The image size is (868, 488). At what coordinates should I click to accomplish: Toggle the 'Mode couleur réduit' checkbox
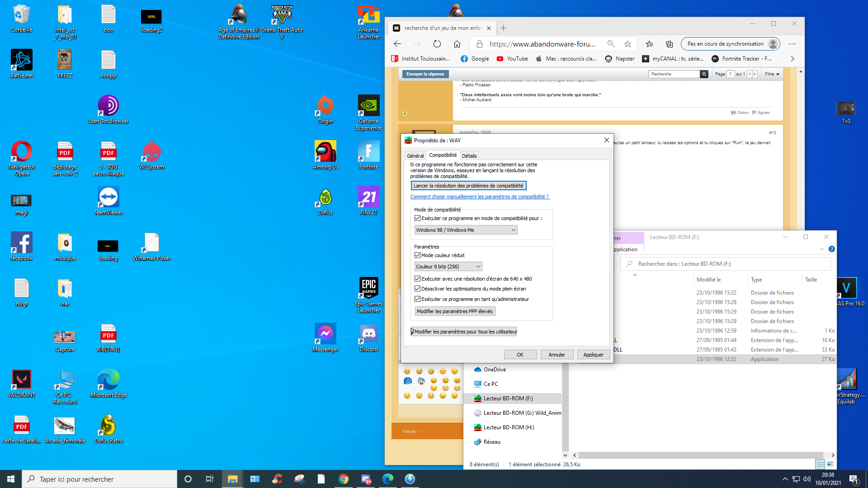pos(417,255)
